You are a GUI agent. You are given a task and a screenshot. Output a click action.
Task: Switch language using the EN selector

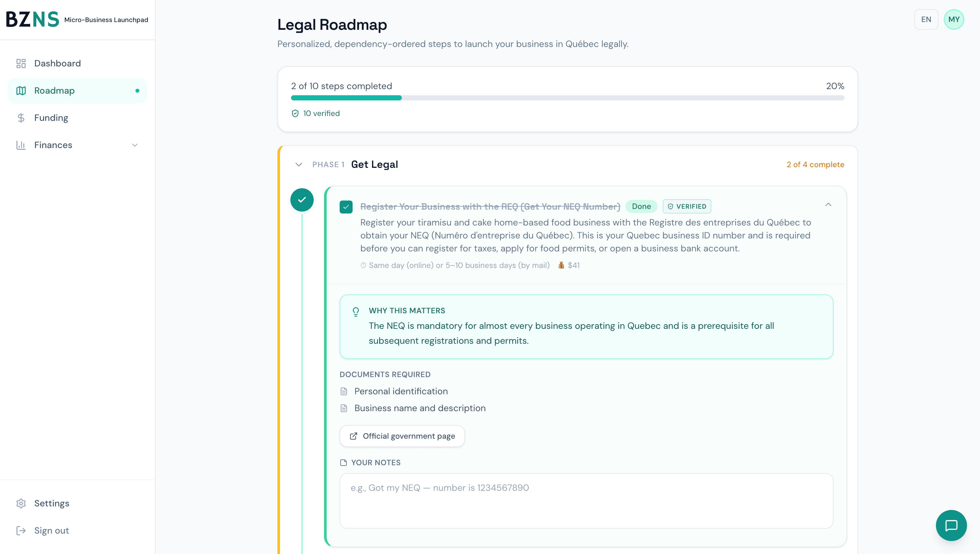(x=926, y=19)
